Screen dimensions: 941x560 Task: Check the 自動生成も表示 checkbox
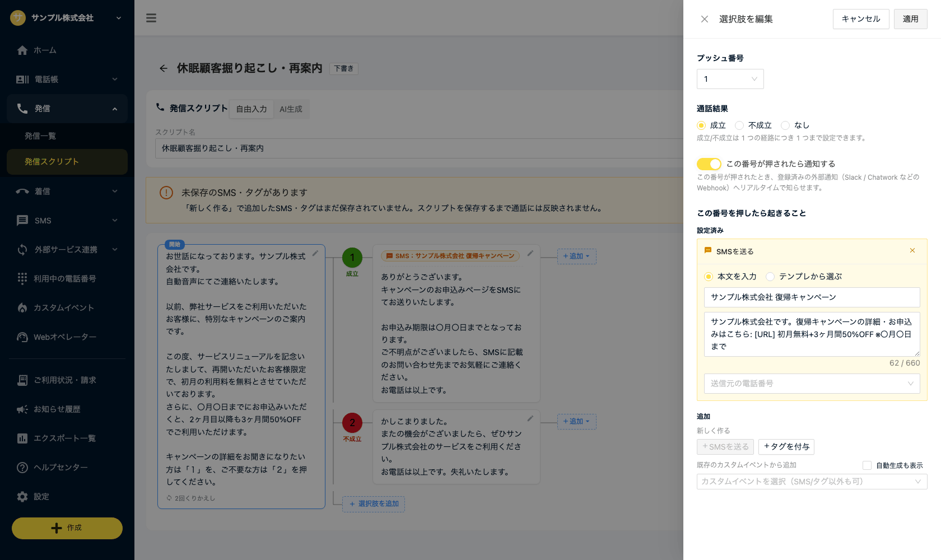tap(867, 465)
